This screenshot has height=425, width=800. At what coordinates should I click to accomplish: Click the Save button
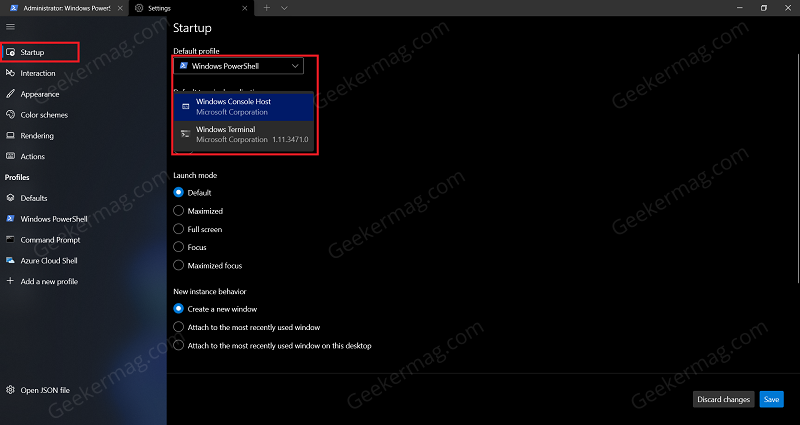(x=771, y=399)
